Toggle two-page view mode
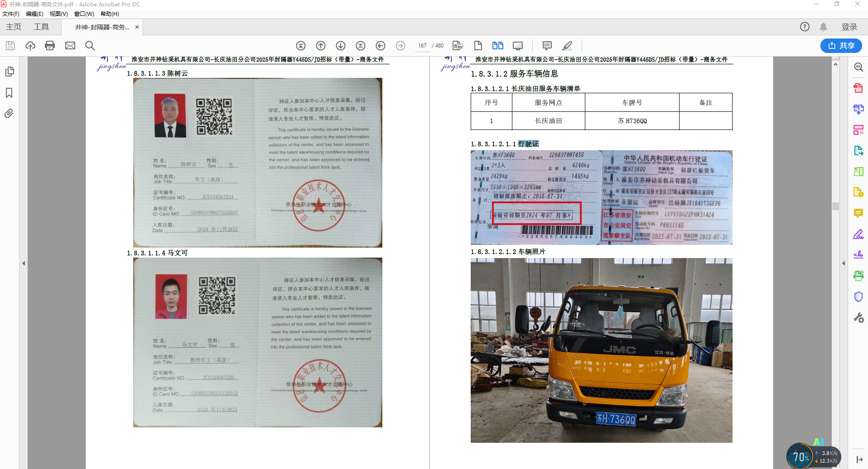868x469 pixels. (x=498, y=46)
